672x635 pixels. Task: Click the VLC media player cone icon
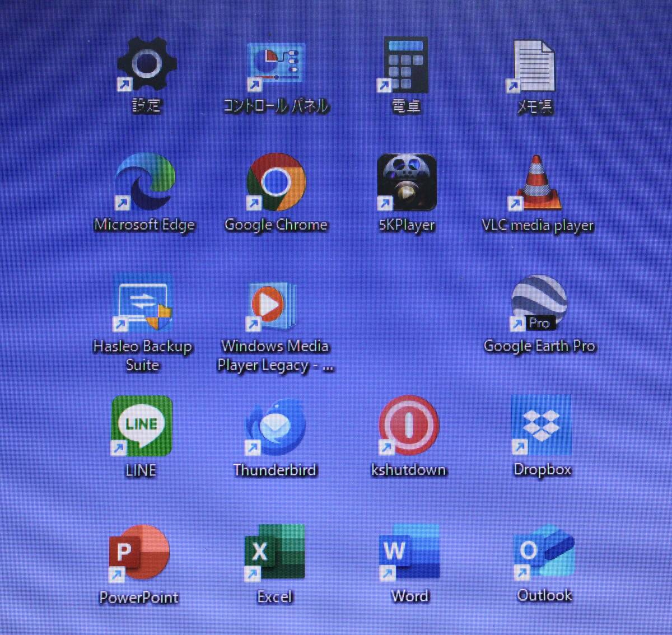click(535, 183)
